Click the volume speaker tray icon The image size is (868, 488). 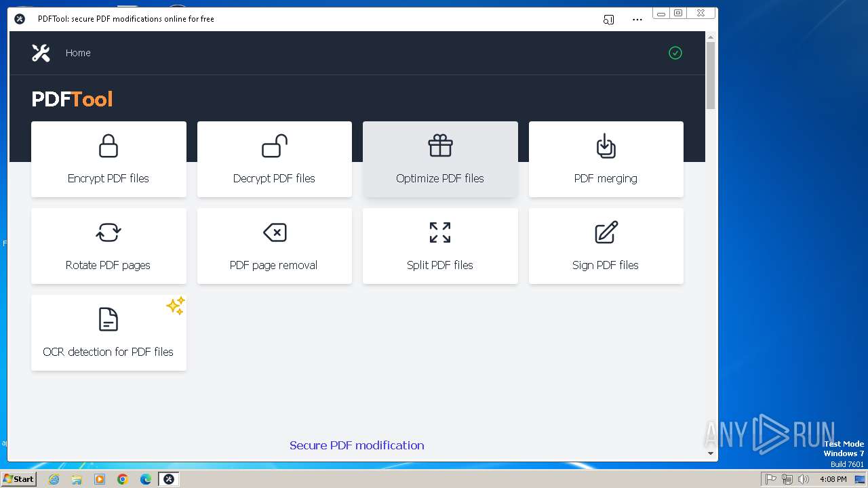click(804, 479)
